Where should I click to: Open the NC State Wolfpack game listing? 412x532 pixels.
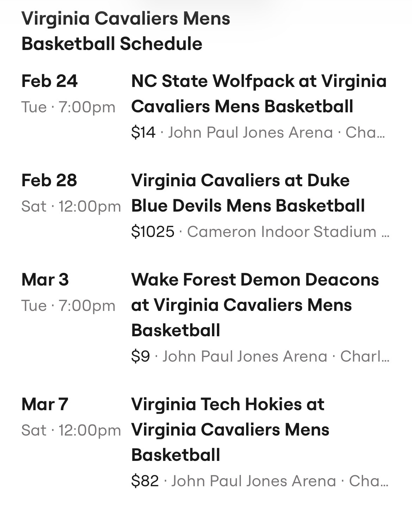pyautogui.click(x=259, y=94)
